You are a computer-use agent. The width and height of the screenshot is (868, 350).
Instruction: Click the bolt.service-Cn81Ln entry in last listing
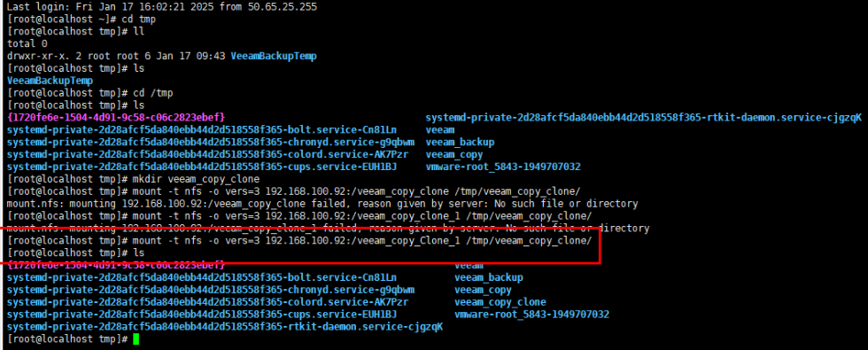coord(202,277)
